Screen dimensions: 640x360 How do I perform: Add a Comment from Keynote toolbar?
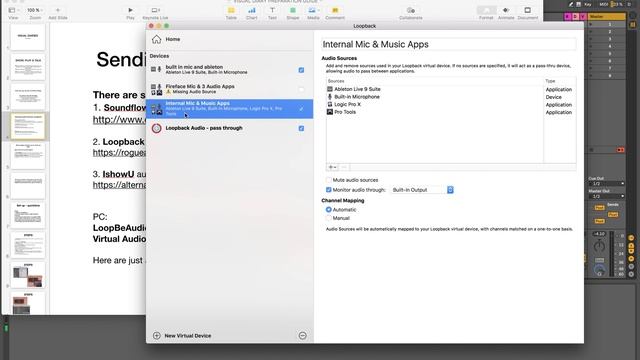pos(335,13)
